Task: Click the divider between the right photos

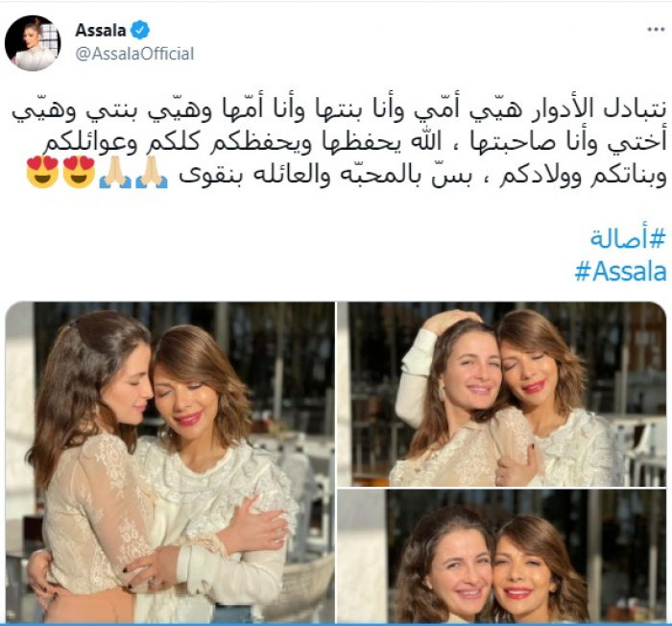Action: [502, 488]
